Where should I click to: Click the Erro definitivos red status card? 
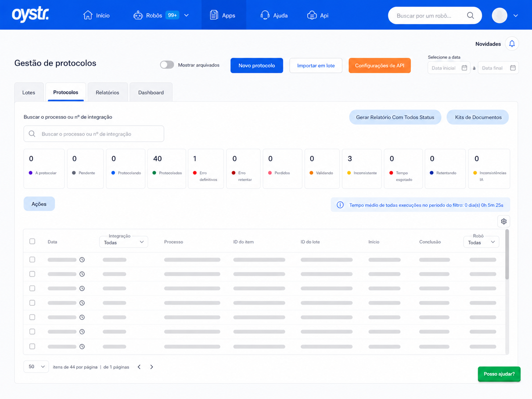click(x=206, y=169)
